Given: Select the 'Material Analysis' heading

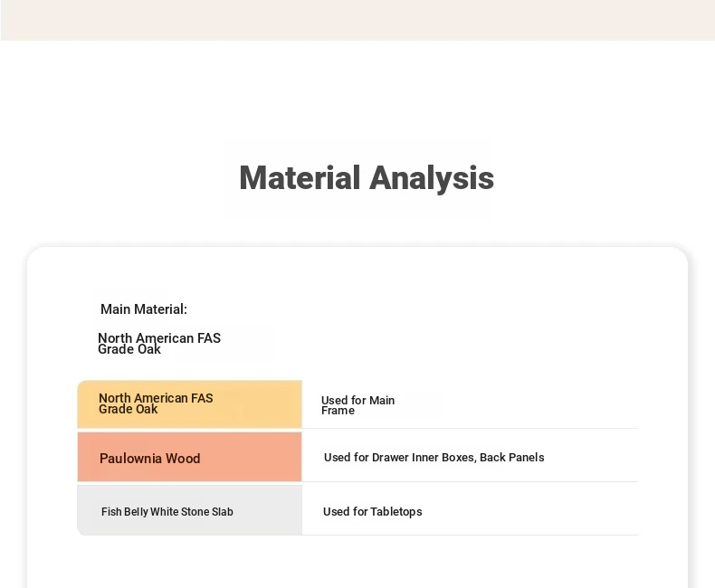Looking at the screenshot, I should (x=367, y=178).
